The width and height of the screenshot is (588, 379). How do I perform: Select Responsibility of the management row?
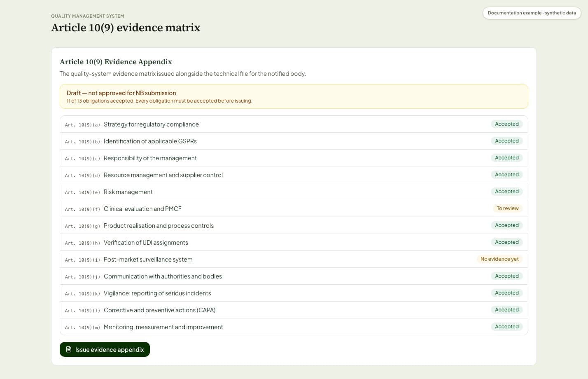click(294, 158)
